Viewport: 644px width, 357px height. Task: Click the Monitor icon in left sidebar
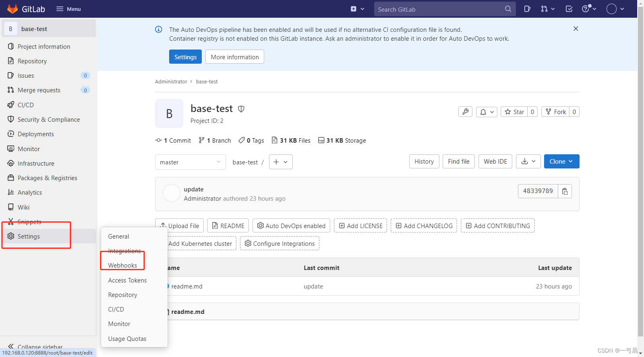tap(11, 149)
